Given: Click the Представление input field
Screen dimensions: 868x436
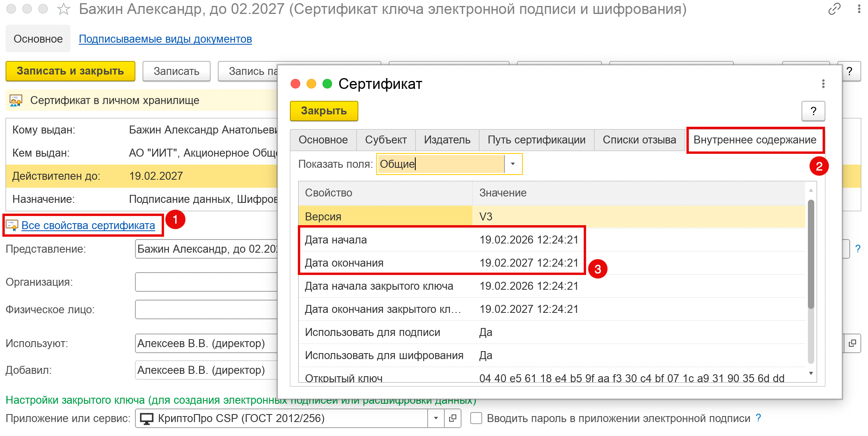Looking at the screenshot, I should (x=206, y=249).
